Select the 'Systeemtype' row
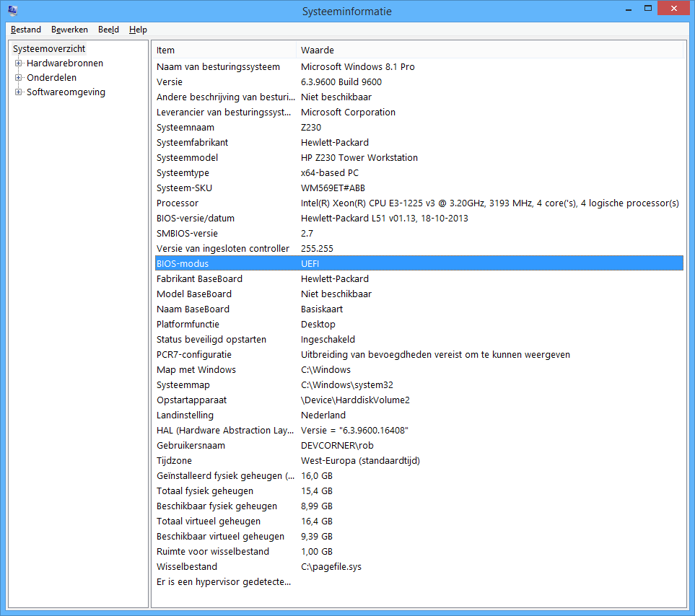 419,172
